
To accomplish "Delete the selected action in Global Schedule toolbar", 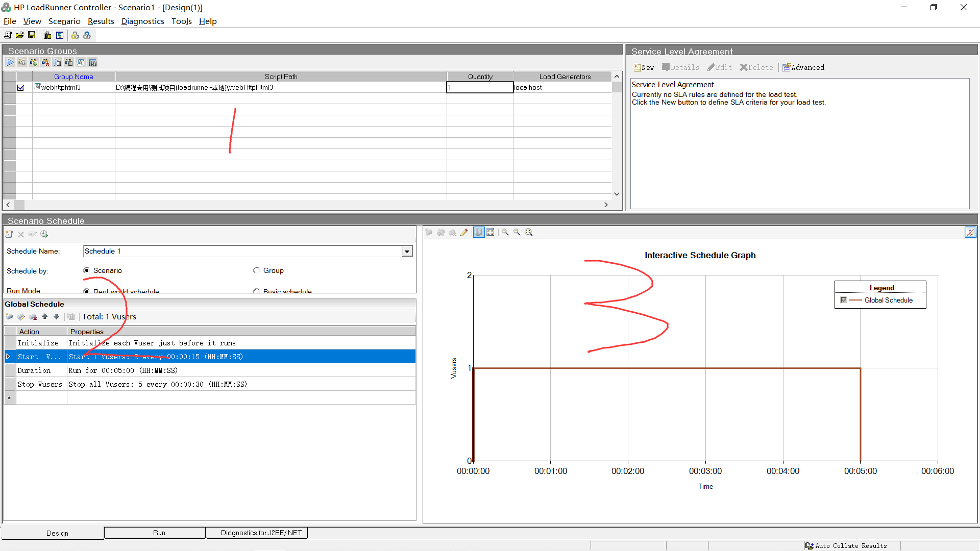I will coord(33,317).
